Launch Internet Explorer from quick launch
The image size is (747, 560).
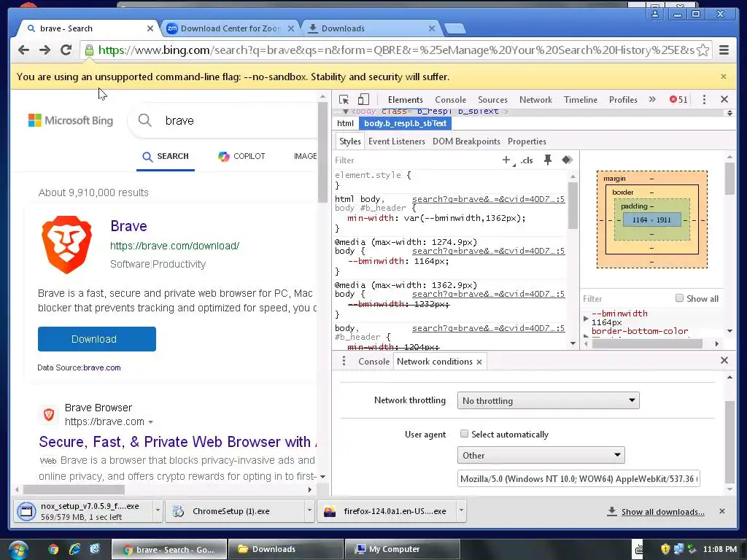point(74,549)
